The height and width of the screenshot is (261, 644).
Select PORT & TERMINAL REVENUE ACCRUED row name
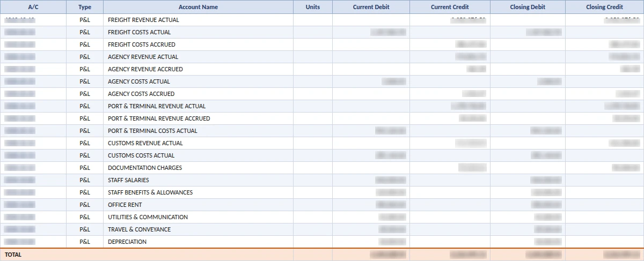pos(159,118)
